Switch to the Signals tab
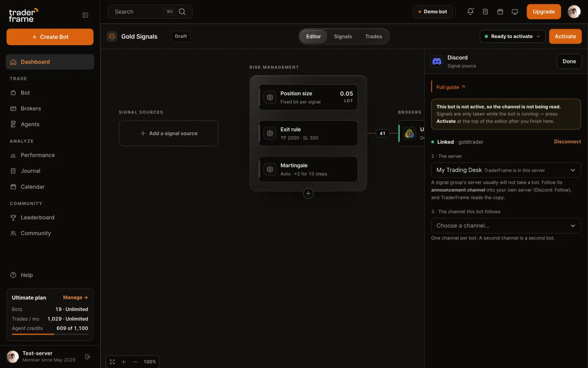This screenshot has width=588, height=368. 343,37
